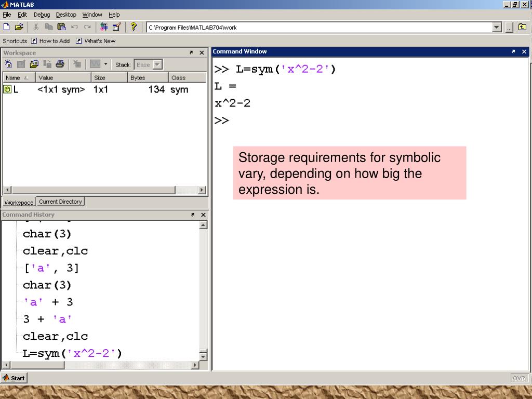The width and height of the screenshot is (532, 399).
Task: Select "'a' + 3" history entry
Action: 48,302
